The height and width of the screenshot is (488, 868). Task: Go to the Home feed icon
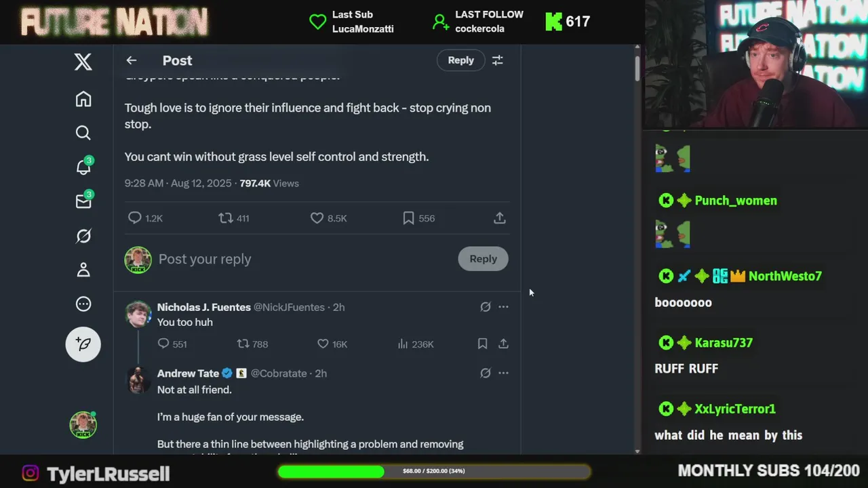coord(83,99)
